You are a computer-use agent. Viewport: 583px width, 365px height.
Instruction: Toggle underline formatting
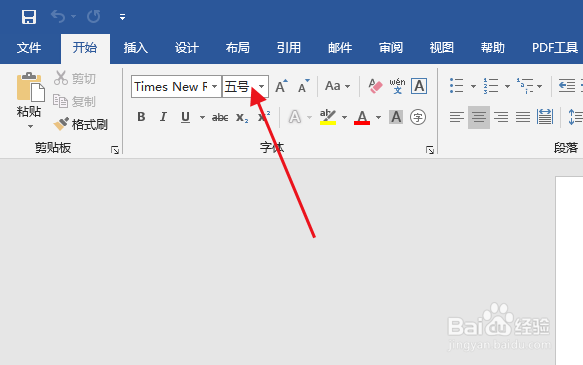click(185, 117)
